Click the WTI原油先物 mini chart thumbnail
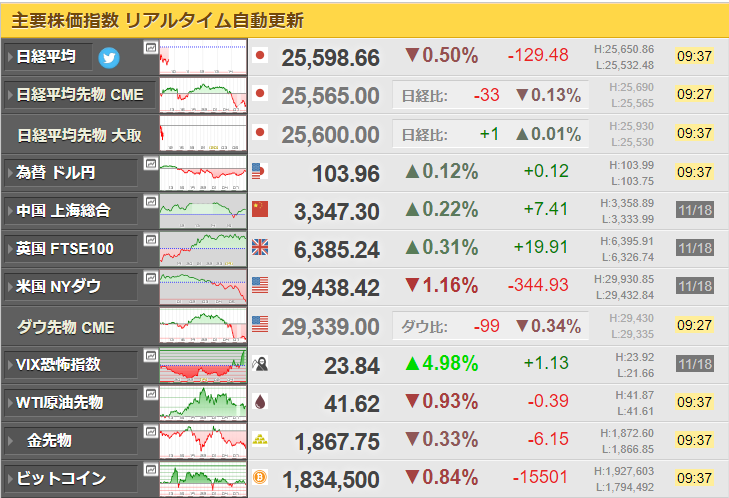 203,403
